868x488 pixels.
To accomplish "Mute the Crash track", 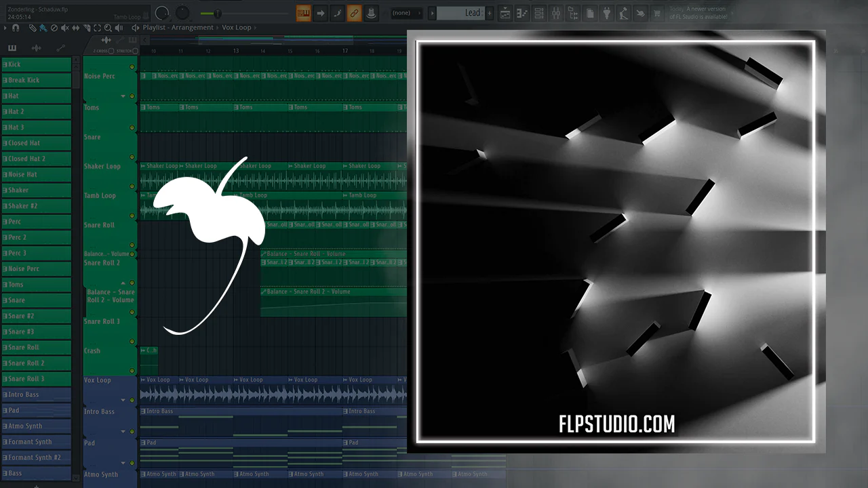I will coord(132,371).
